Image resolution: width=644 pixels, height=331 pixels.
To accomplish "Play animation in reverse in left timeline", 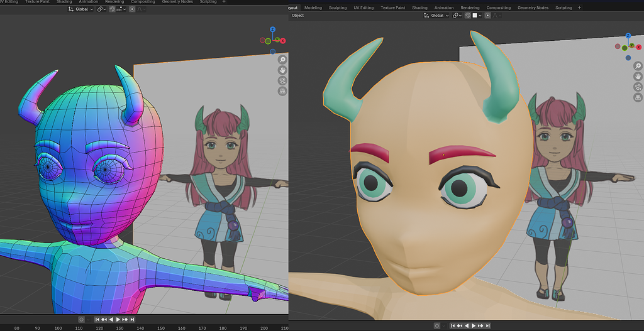I will [x=111, y=320].
